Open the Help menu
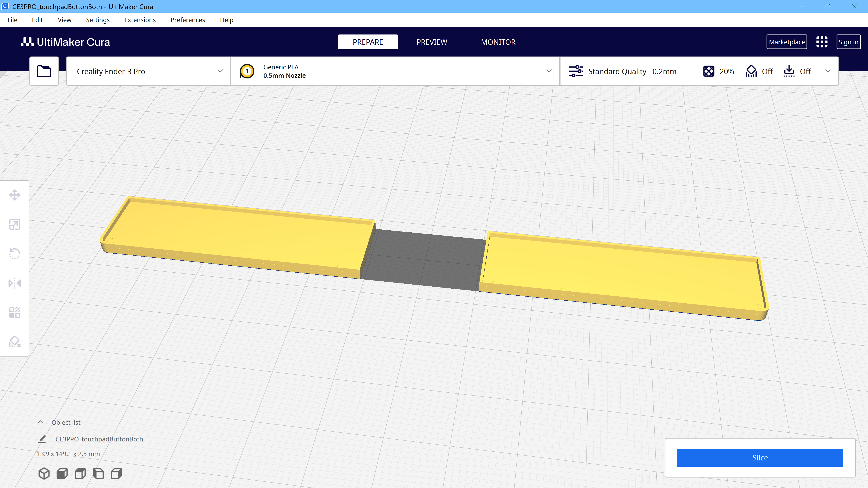Viewport: 868px width, 488px height. coord(226,20)
